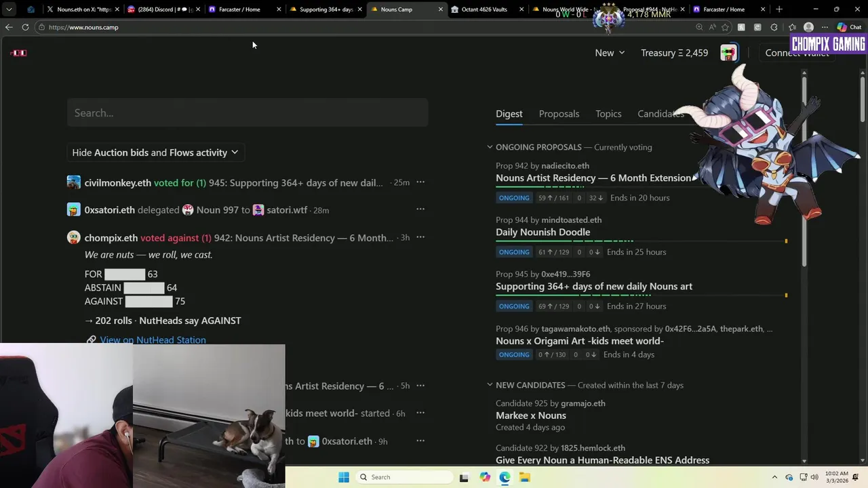Switch to the Digest tab
The image size is (868, 488).
tap(509, 114)
